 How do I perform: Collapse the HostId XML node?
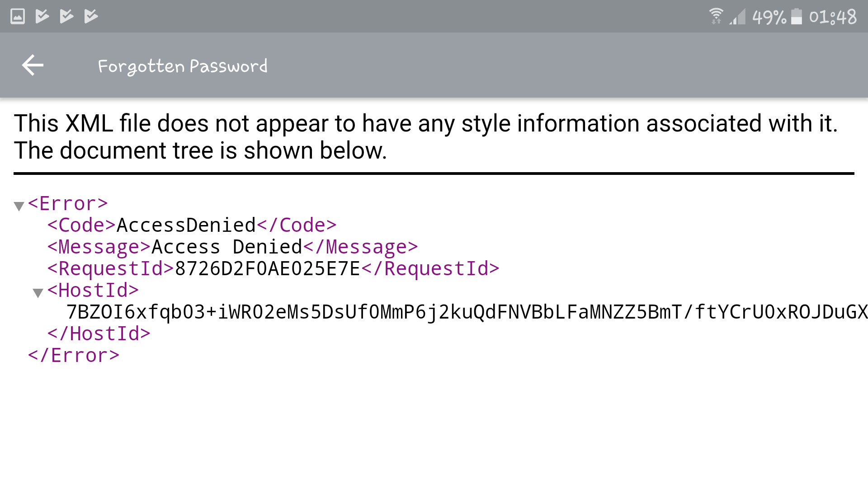pyautogui.click(x=38, y=293)
